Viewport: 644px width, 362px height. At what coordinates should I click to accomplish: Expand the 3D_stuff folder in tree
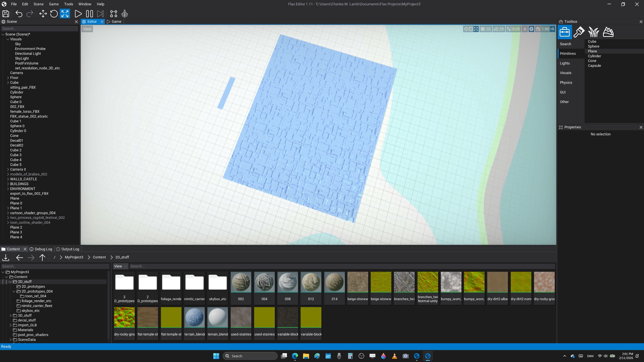pos(10,316)
